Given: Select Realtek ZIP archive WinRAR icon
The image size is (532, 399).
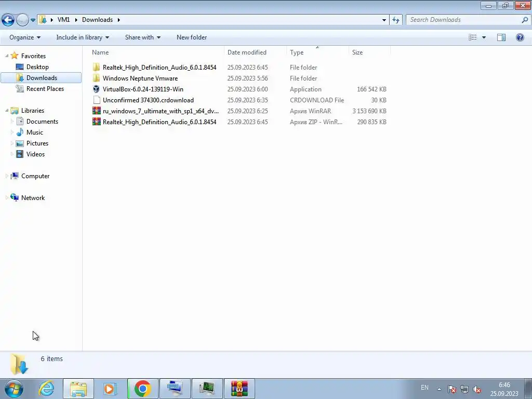Looking at the screenshot, I should [96, 122].
